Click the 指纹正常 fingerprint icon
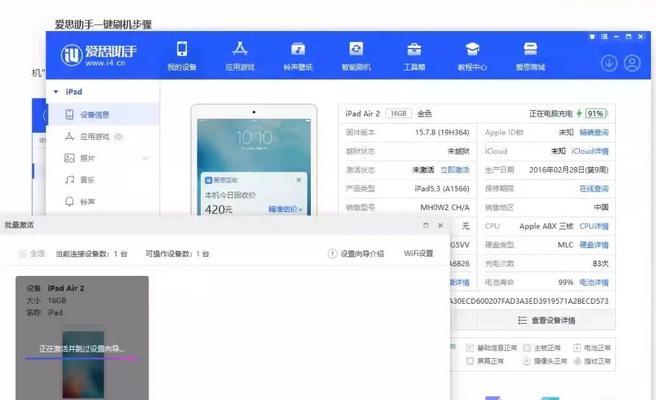The image size is (656, 400). [x=577, y=361]
